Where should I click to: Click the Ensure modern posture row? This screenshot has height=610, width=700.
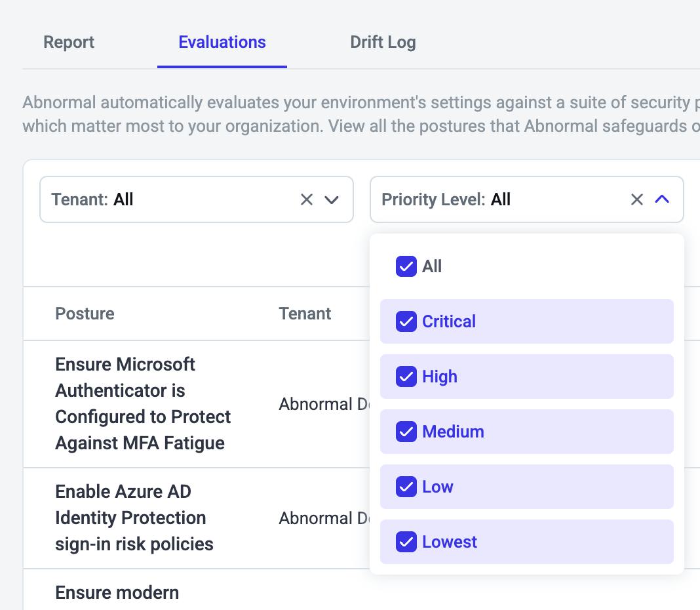pos(117,592)
